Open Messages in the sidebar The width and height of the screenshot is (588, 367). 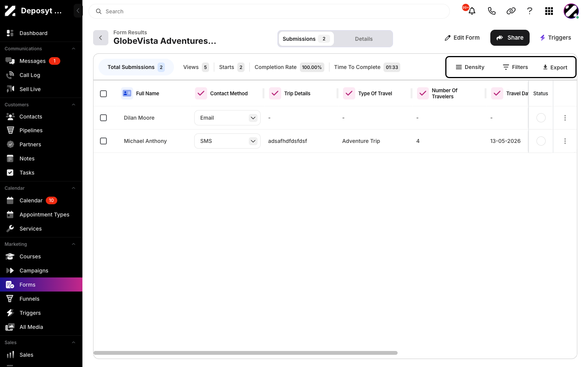point(41,61)
